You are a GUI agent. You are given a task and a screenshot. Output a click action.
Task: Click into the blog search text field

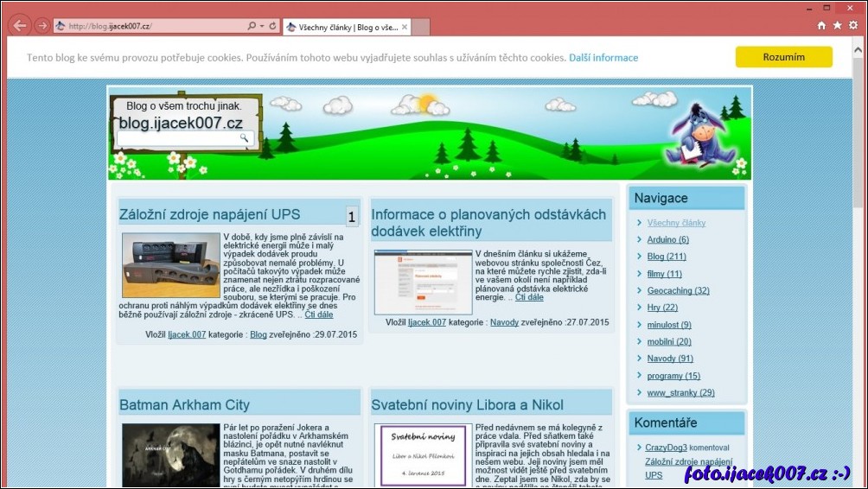pyautogui.click(x=177, y=137)
